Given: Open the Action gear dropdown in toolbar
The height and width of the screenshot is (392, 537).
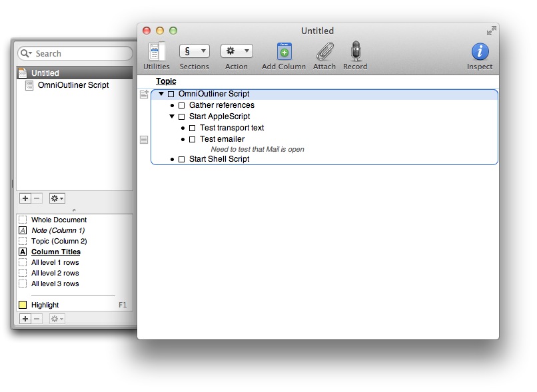Looking at the screenshot, I should tap(237, 51).
